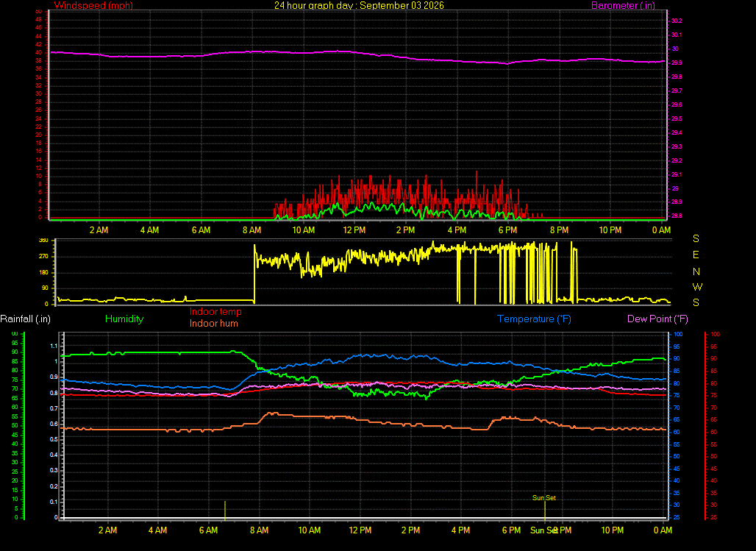Click the "24 hour graph day : September 03 2026" heading

(x=359, y=5)
